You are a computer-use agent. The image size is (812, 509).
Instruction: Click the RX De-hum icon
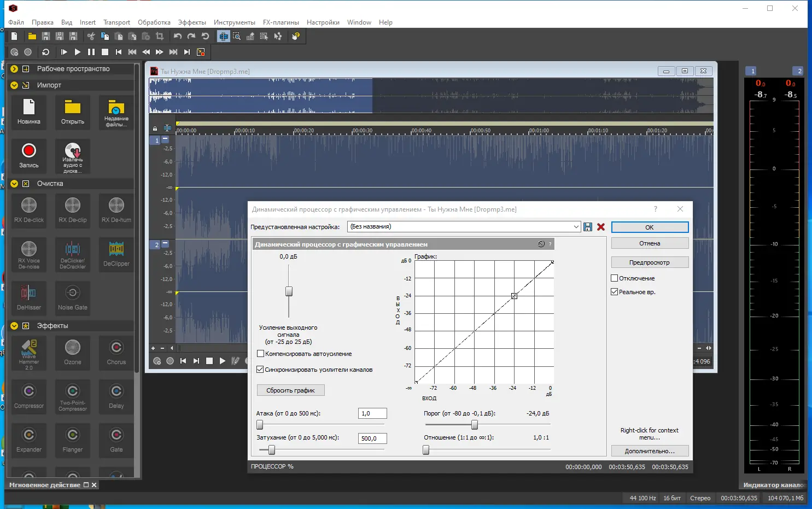[x=116, y=210]
